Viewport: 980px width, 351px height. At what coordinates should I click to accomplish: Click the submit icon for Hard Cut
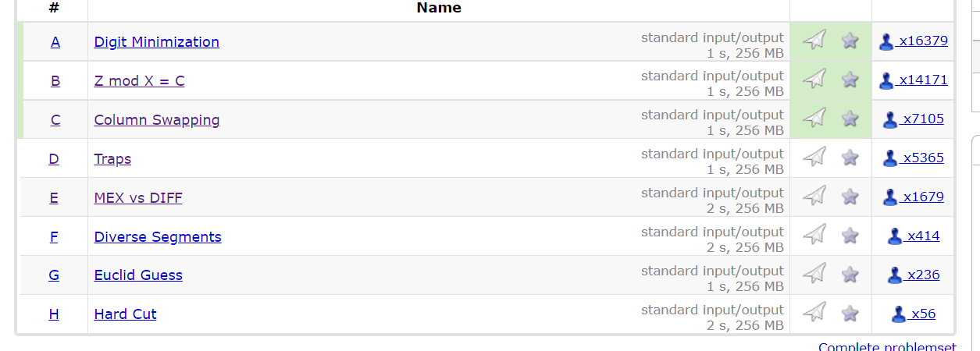click(814, 313)
